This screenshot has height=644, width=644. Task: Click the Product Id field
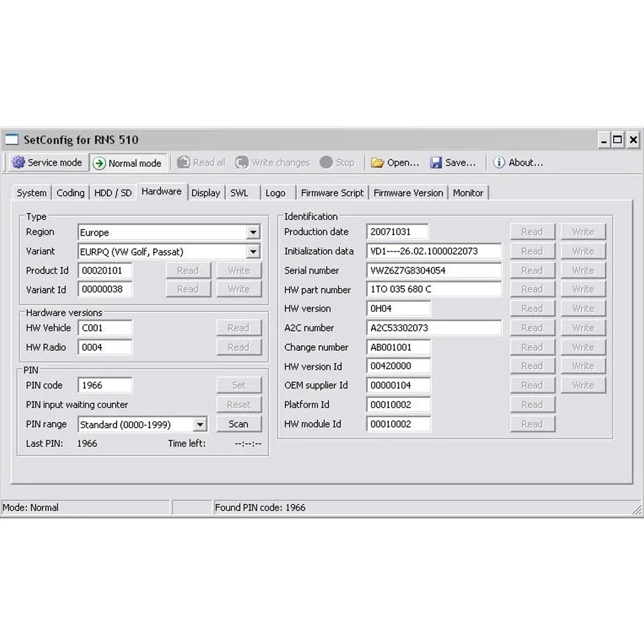coord(105,270)
